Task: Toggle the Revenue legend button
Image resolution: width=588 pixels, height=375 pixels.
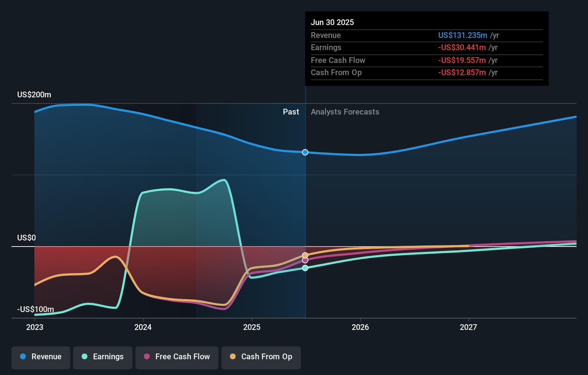Action: coord(41,357)
